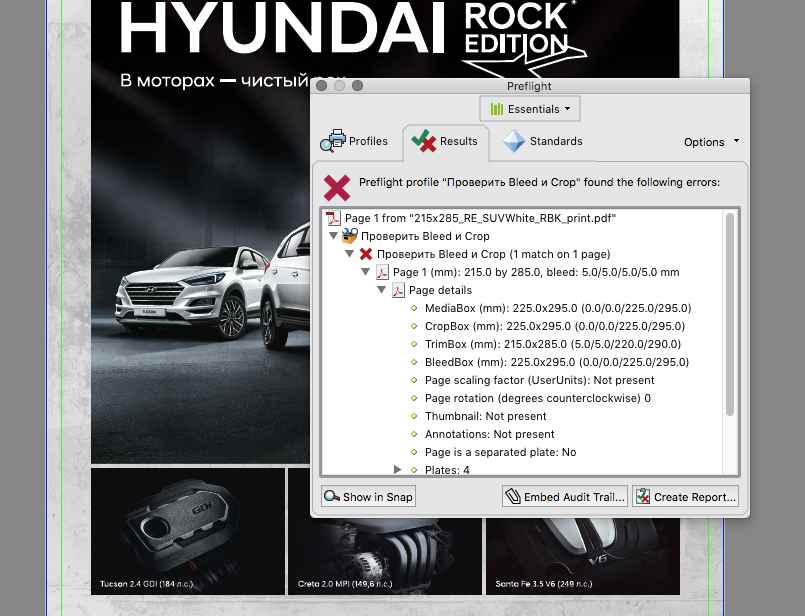805x616 pixels.
Task: Click the magnifier icon on Show in Snap
Action: (332, 496)
